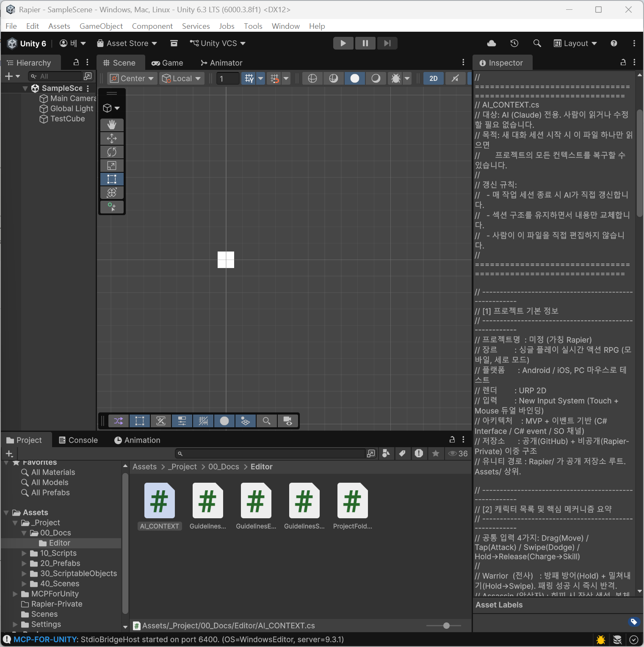
Task: Open the tool settings cube dropdown
Action: 112,108
